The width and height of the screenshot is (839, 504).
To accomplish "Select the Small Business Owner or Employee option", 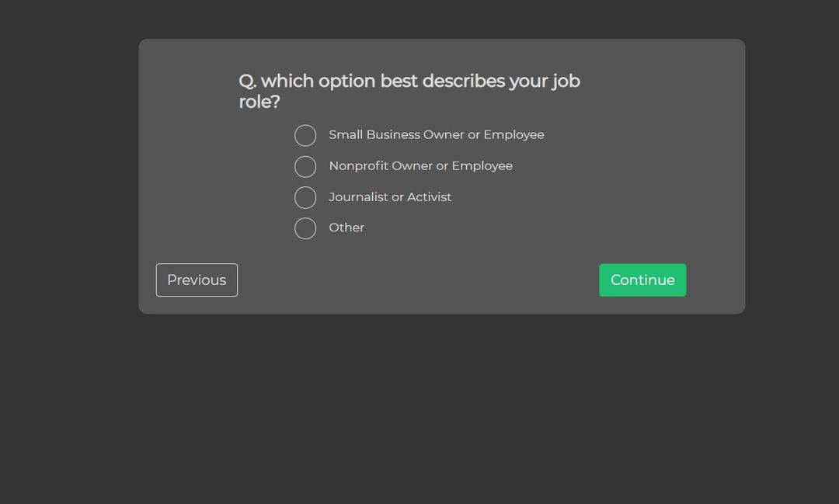I will tap(305, 135).
